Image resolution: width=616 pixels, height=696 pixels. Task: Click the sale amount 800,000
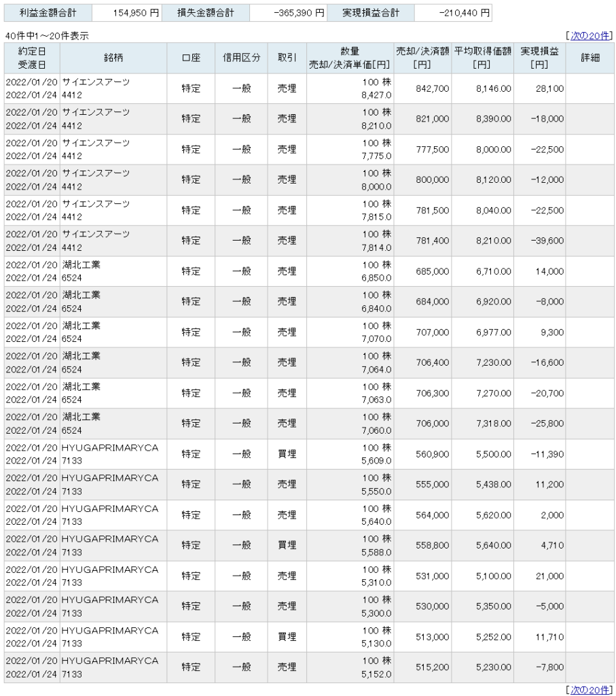tap(433, 179)
